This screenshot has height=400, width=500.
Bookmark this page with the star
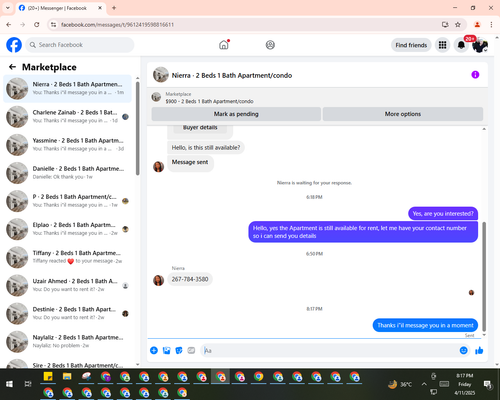(x=458, y=25)
